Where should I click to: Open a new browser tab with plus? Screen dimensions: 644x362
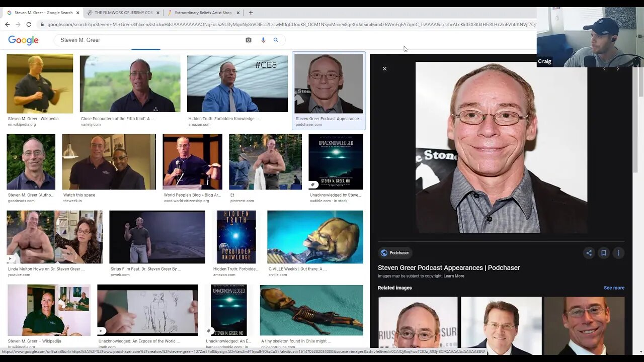click(251, 13)
